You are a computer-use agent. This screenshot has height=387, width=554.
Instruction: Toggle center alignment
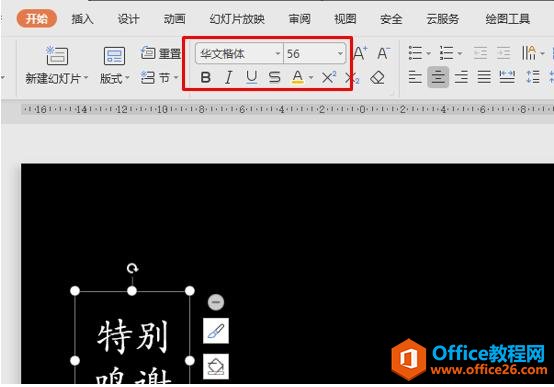point(438,77)
